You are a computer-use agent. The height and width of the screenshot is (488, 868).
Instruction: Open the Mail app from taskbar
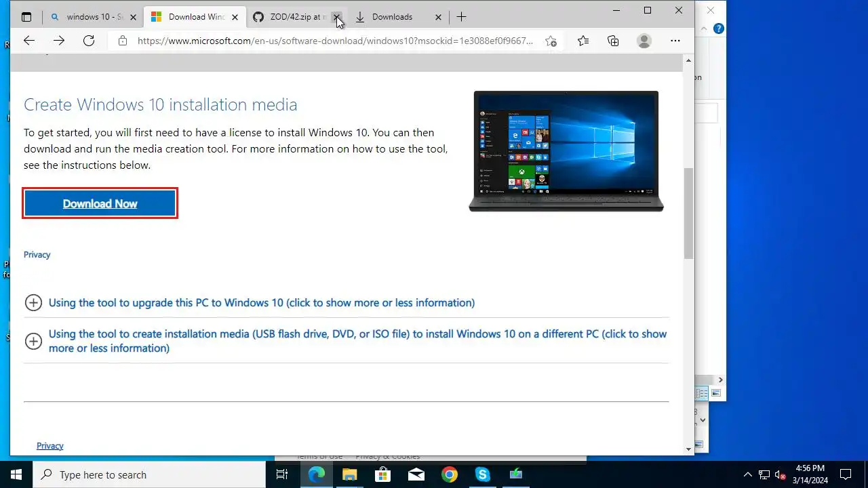(416, 474)
